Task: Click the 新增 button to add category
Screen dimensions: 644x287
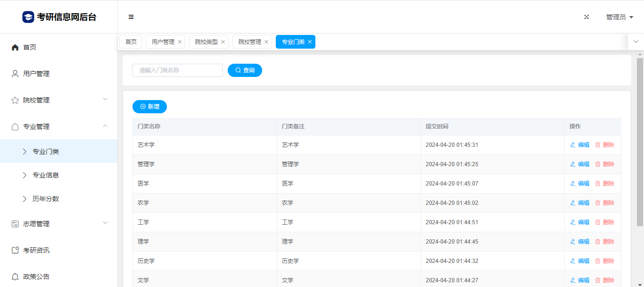Action: [x=149, y=107]
